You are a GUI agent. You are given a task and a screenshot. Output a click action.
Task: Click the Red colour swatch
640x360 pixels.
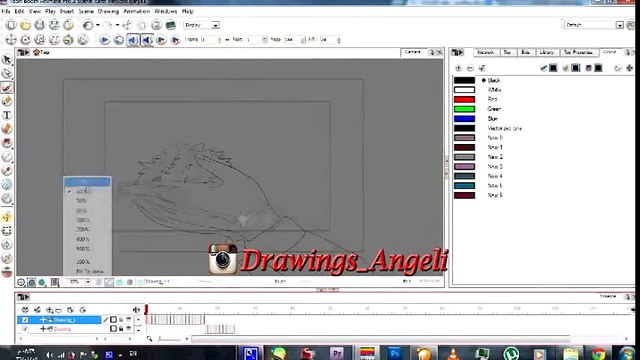coord(464,99)
